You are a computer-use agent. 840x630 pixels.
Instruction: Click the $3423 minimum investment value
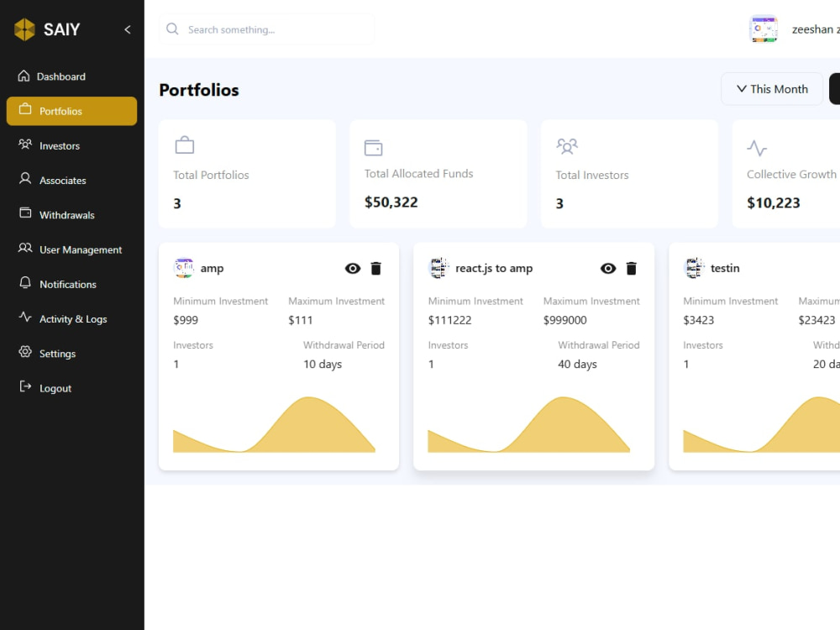pyautogui.click(x=699, y=320)
